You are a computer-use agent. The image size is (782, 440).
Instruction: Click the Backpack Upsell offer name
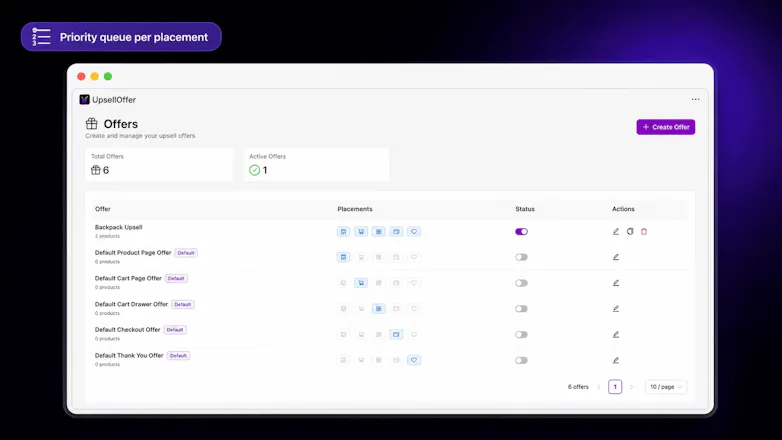(x=119, y=227)
